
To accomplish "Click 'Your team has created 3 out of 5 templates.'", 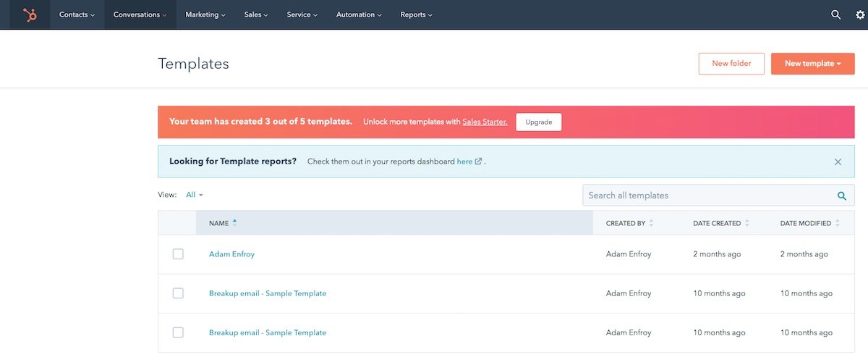I will click(260, 122).
